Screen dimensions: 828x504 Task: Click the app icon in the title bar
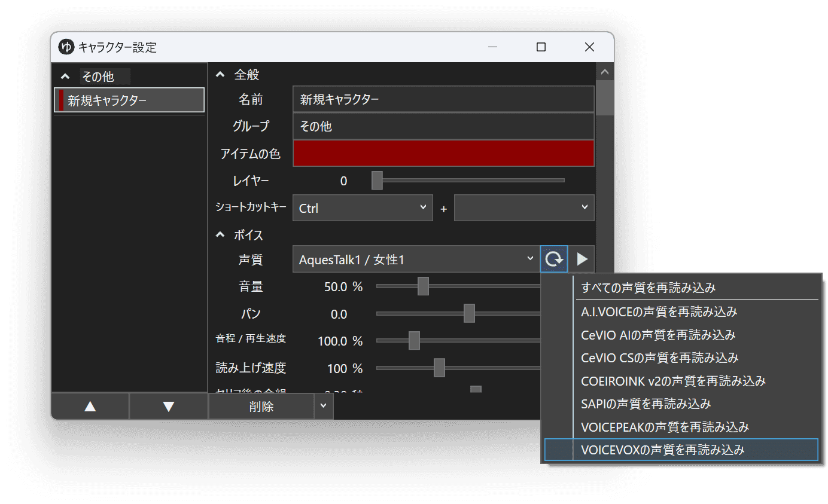66,47
